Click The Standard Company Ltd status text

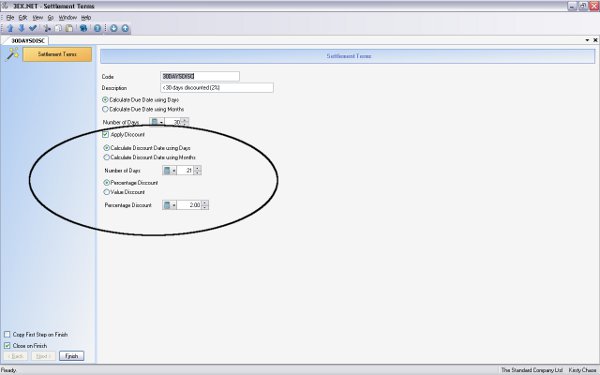point(532,370)
